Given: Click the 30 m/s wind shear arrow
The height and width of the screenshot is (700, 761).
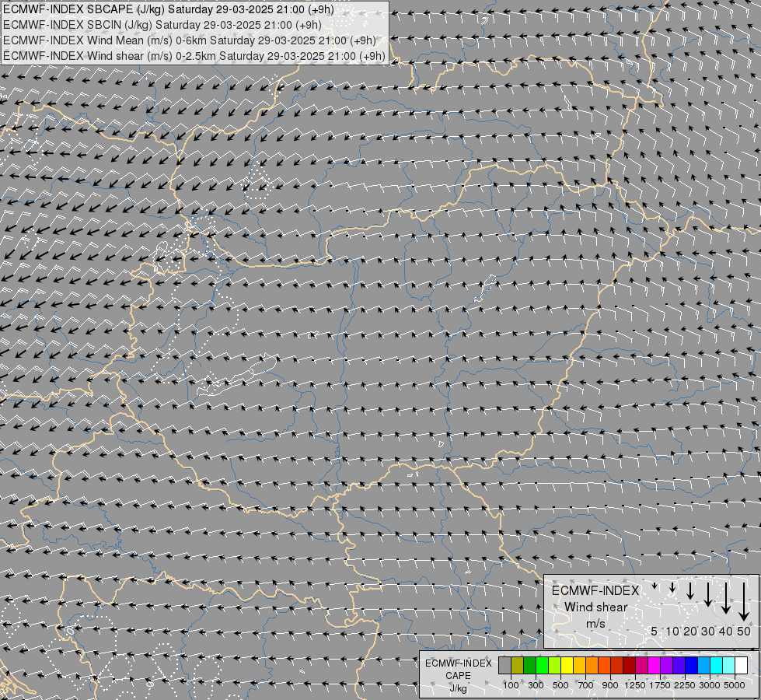Looking at the screenshot, I should click(708, 594).
